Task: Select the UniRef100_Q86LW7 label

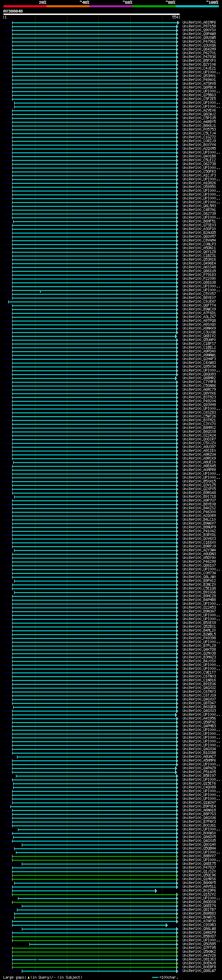Action: [x=199, y=971]
